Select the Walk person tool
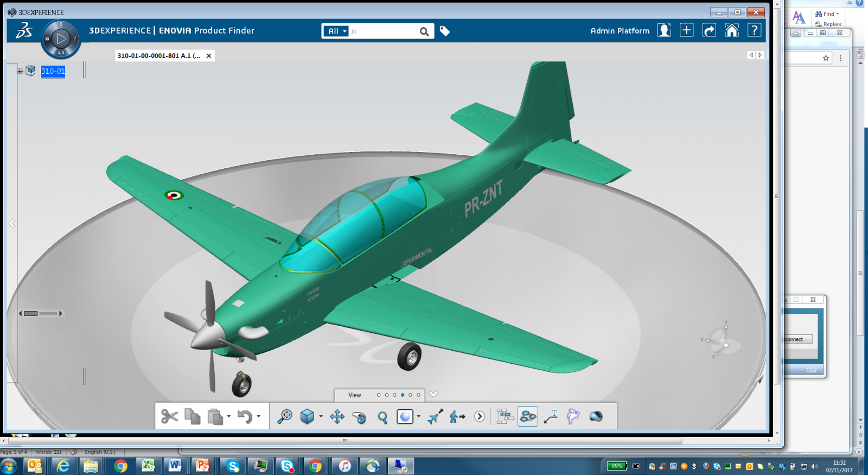868x475 pixels. (x=457, y=416)
